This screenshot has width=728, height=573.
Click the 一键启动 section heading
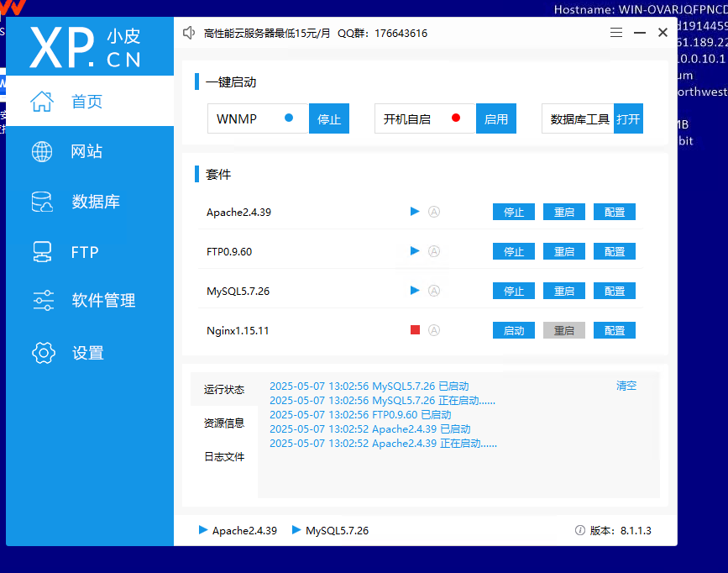(x=231, y=82)
